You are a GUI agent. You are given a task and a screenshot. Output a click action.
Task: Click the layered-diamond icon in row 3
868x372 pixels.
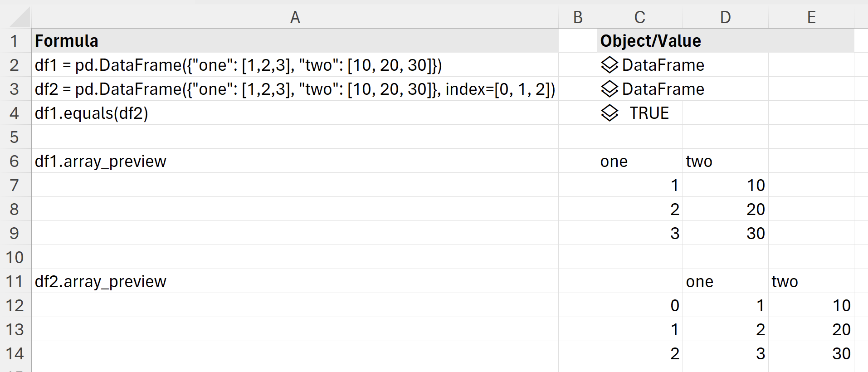click(x=609, y=89)
